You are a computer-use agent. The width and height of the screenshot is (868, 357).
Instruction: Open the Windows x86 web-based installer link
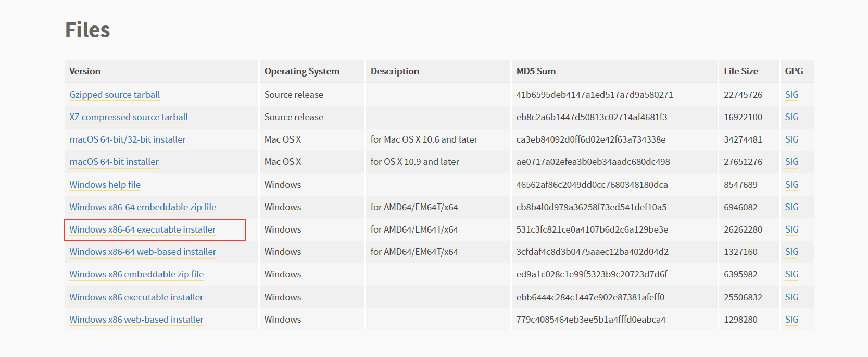coord(136,320)
